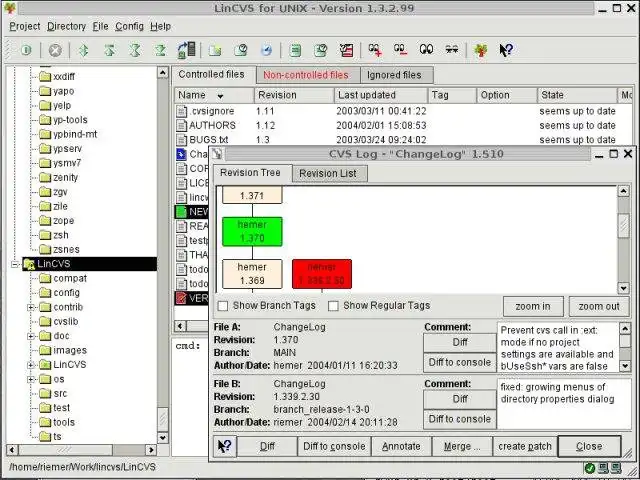Image resolution: width=640 pixels, height=480 pixels.
Task: Click the green round info toolbar icon
Action: click(x=26, y=50)
